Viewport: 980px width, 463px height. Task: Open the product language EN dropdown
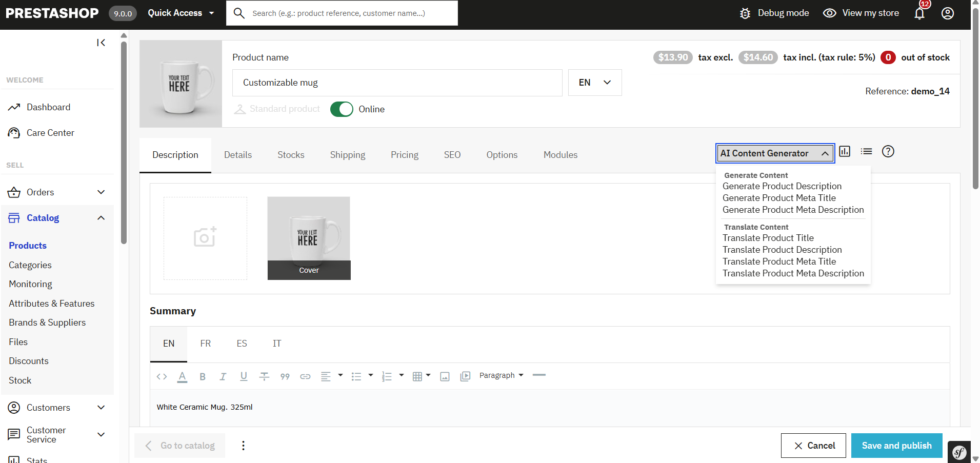(x=595, y=83)
